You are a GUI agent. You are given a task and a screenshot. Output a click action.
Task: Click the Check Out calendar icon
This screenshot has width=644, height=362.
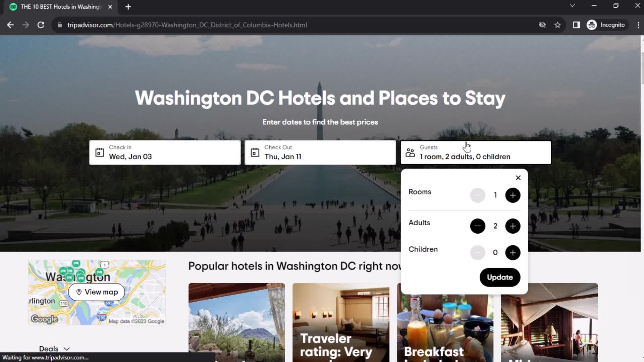(x=255, y=152)
